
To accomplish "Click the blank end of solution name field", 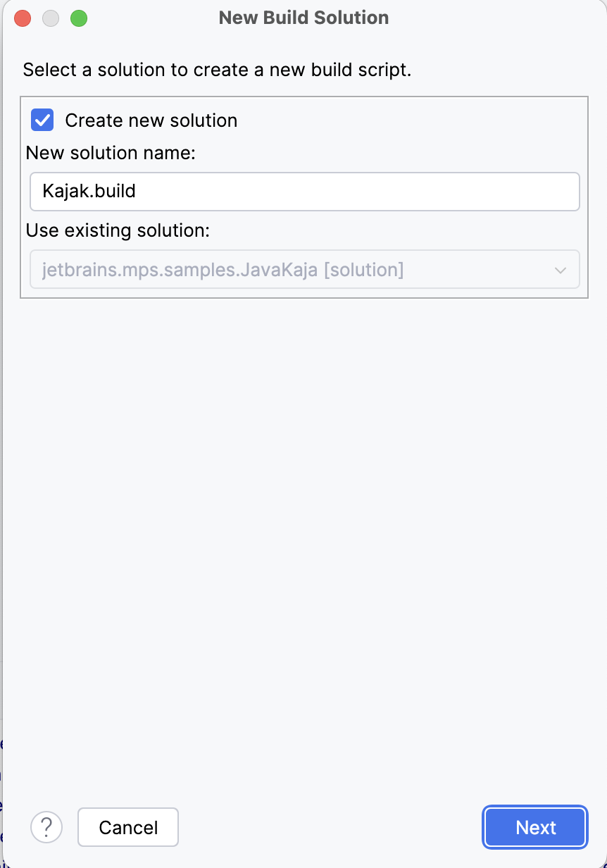I will (x=423, y=192).
